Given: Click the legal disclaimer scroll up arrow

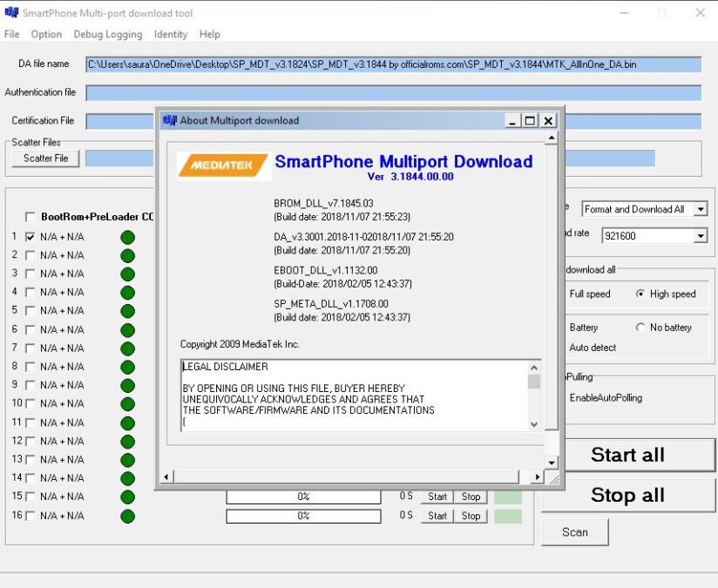Looking at the screenshot, I should tap(534, 368).
